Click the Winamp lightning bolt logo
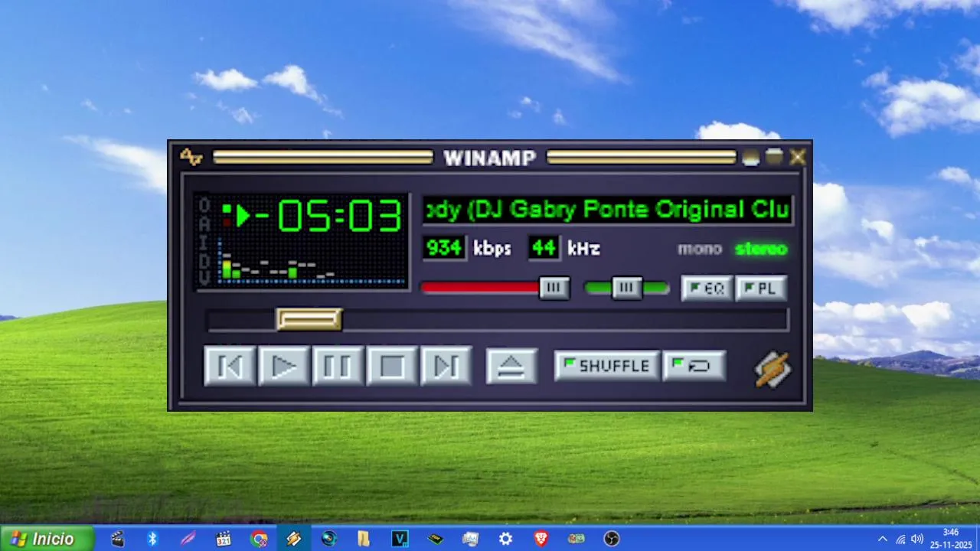This screenshot has width=980, height=551. [773, 369]
